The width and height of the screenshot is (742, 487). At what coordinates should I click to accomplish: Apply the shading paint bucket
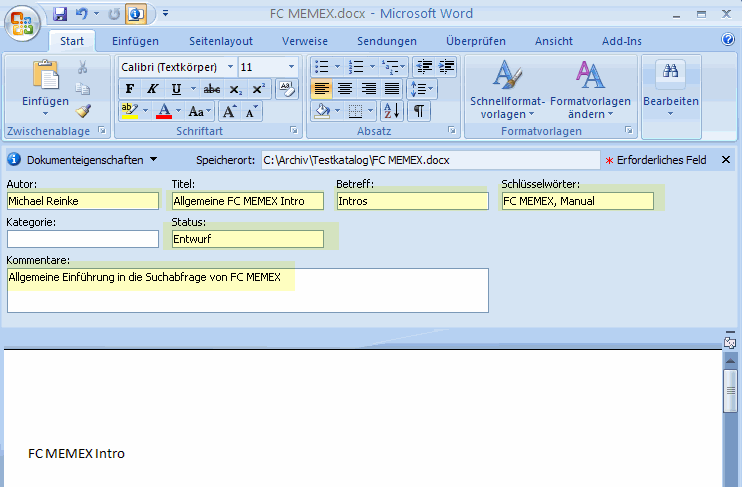tap(323, 111)
